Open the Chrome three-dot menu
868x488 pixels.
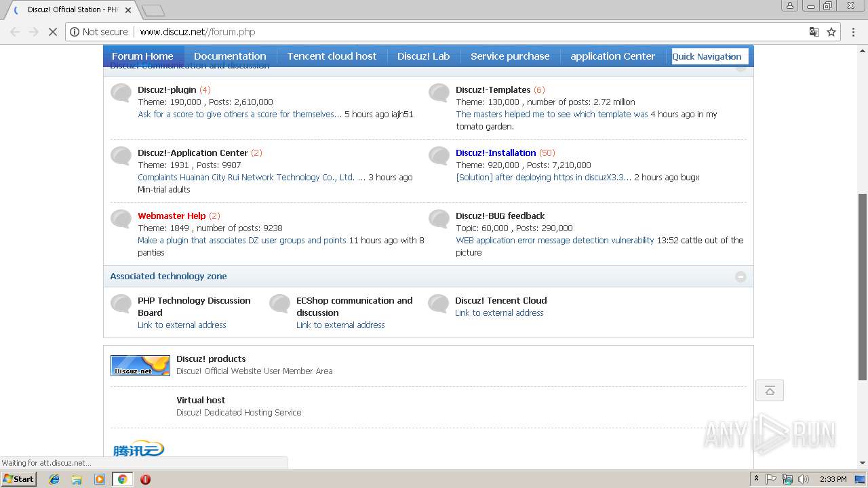tap(854, 32)
